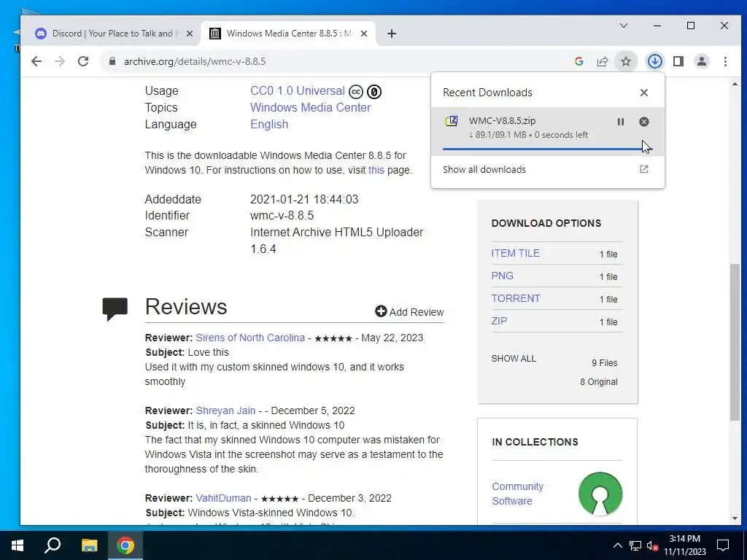This screenshot has width=747, height=560.
Task: Click the muted volume tray icon
Action: point(653,545)
